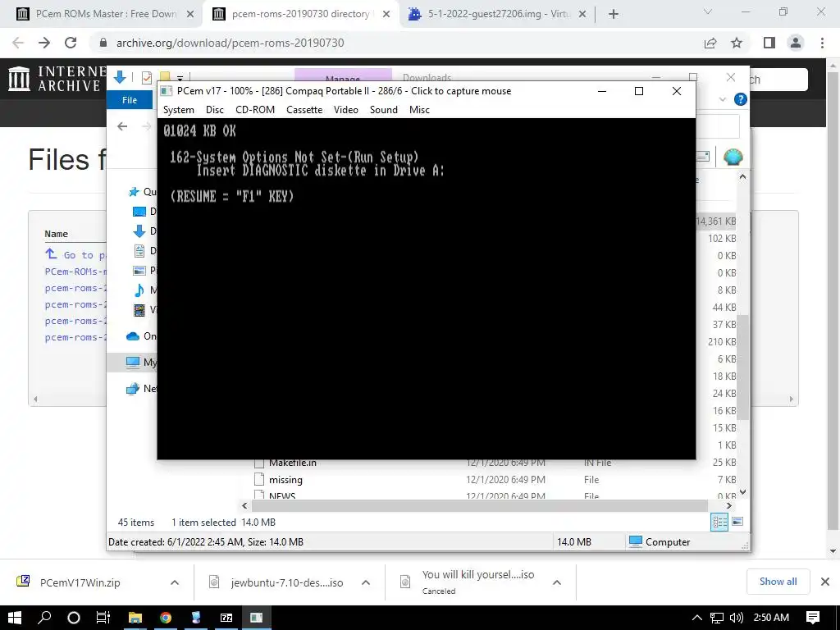Open Chrome from the taskbar

tap(166, 618)
